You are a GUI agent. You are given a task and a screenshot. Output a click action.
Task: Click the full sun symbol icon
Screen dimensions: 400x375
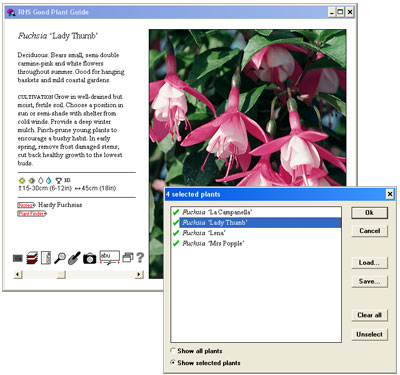[x=22, y=181]
